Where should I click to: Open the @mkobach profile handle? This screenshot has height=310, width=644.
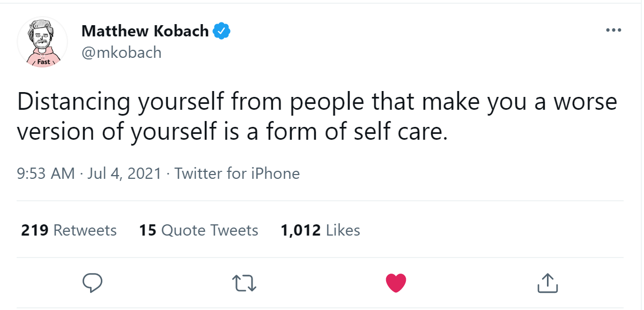click(121, 52)
